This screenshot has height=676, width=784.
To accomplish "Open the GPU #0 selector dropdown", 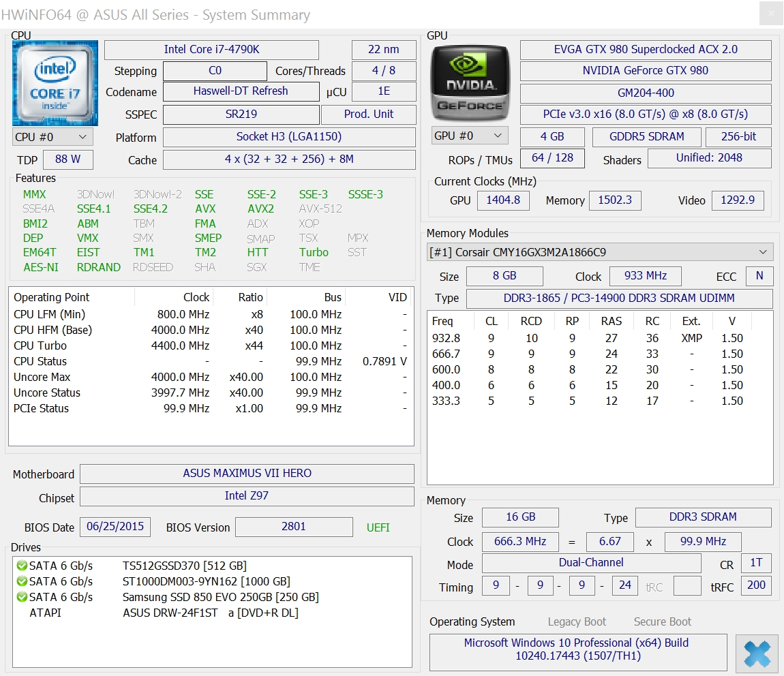I will pyautogui.click(x=470, y=136).
